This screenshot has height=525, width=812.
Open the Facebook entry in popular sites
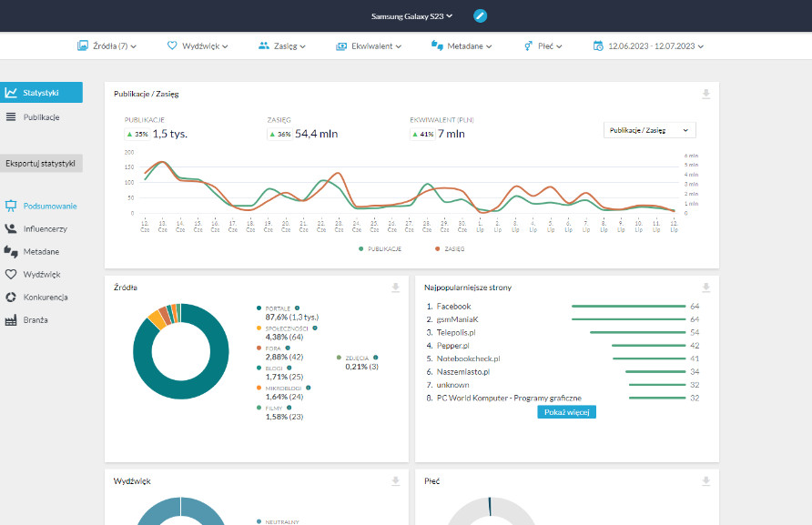coord(453,307)
